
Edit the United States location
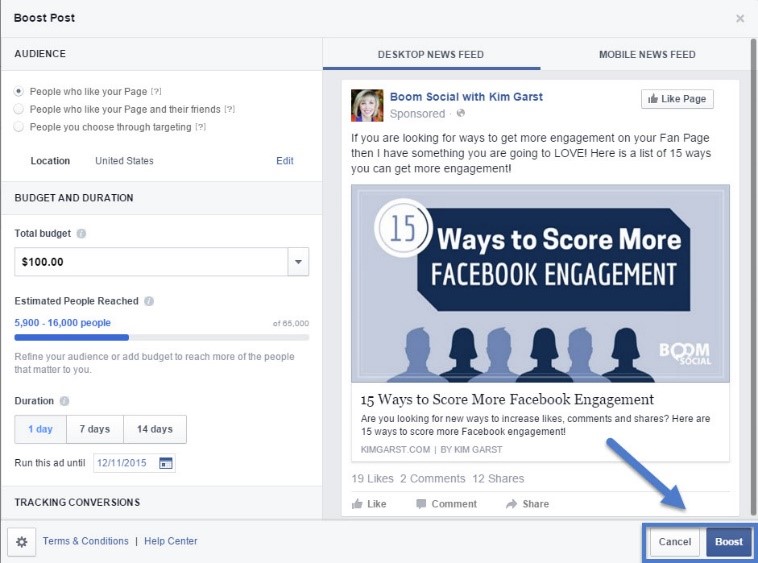tap(285, 161)
